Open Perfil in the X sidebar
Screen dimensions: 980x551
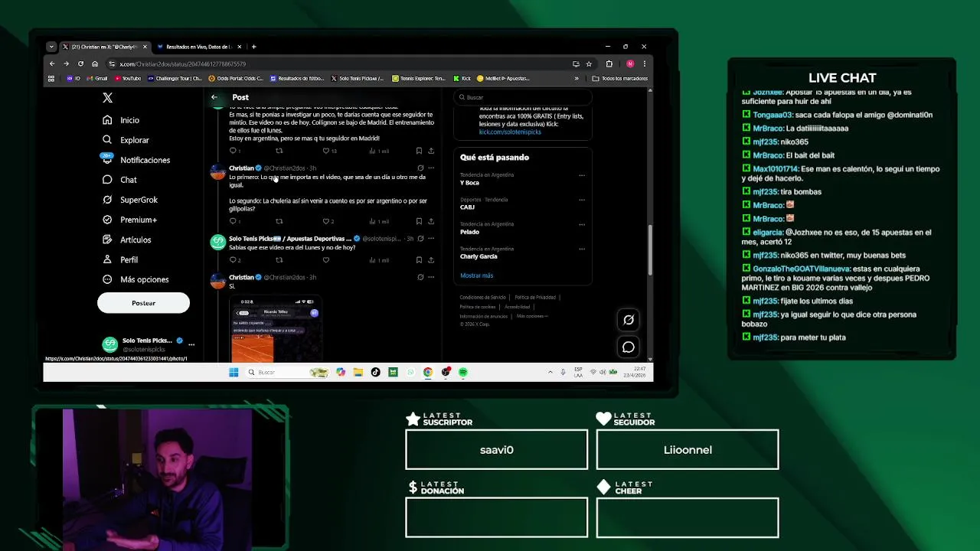(x=121, y=259)
